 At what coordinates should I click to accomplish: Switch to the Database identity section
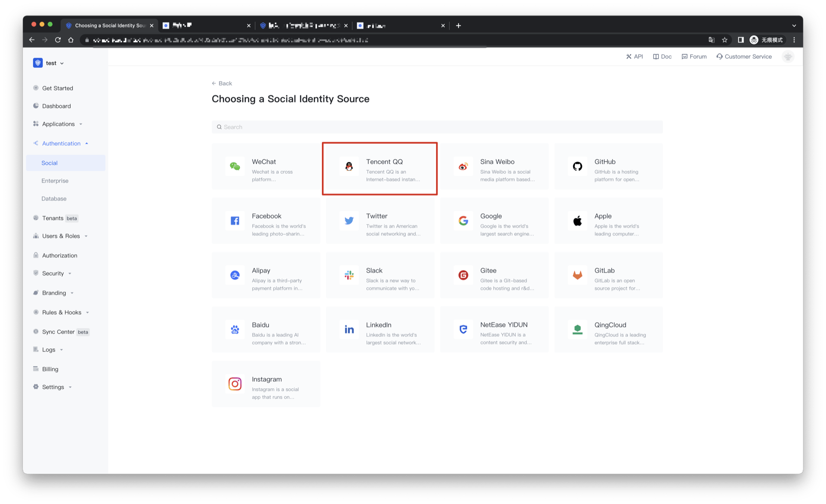[54, 198]
